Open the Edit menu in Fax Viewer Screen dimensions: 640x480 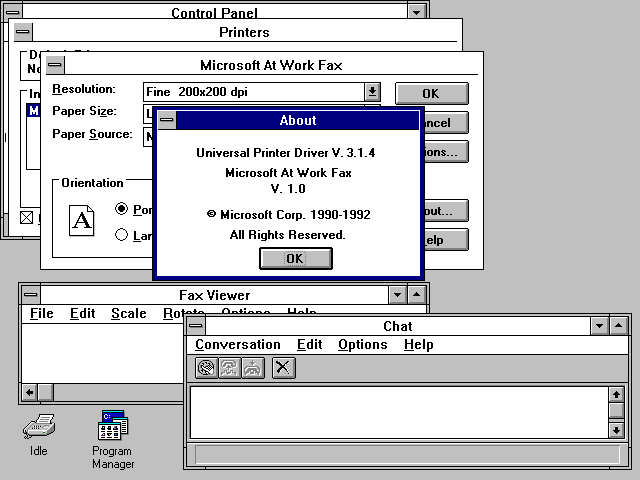coord(82,313)
